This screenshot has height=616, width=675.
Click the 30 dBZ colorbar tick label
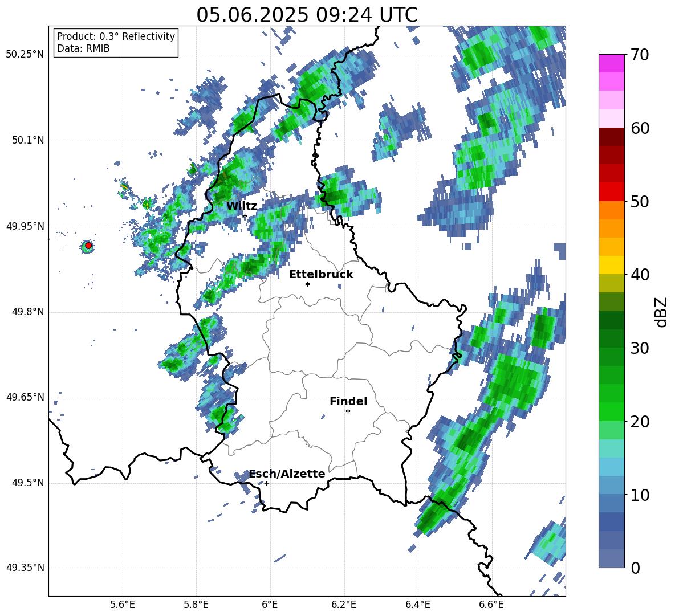[640, 348]
